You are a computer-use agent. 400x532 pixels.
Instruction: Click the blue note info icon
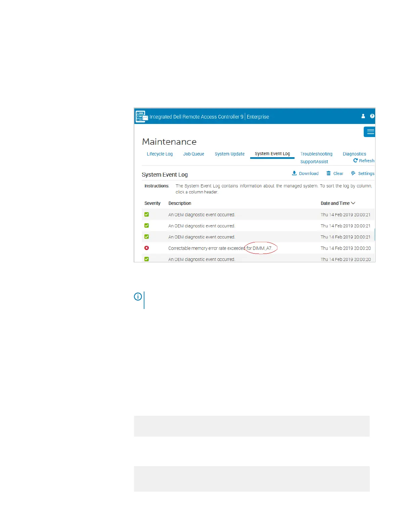tap(138, 297)
